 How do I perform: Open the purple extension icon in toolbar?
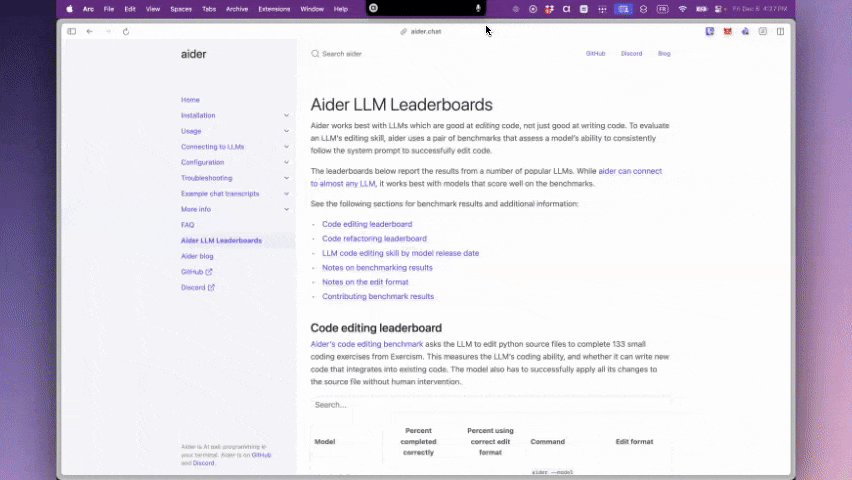point(745,32)
